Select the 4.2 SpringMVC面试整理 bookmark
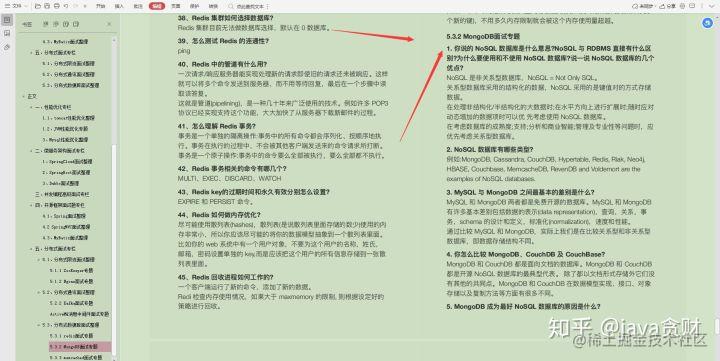The width and height of the screenshot is (720, 361). 66,227
